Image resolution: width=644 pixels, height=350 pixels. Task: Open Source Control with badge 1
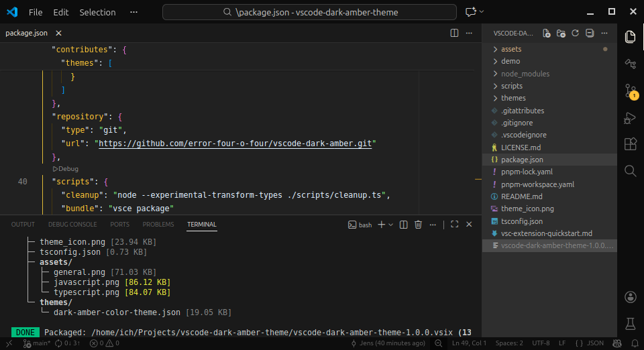pos(631,91)
